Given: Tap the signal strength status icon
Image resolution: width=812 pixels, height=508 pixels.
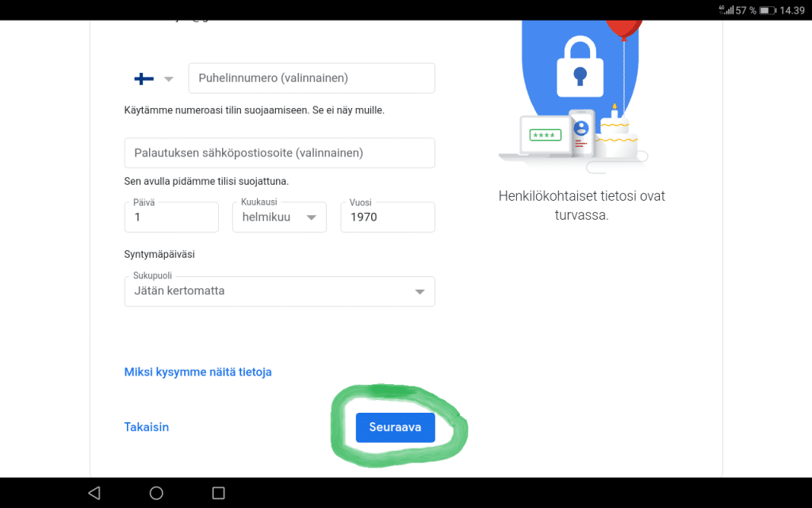Looking at the screenshot, I should coord(726,10).
